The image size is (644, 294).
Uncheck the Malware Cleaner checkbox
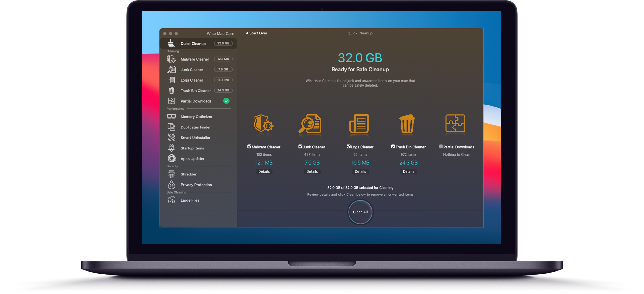(x=249, y=147)
